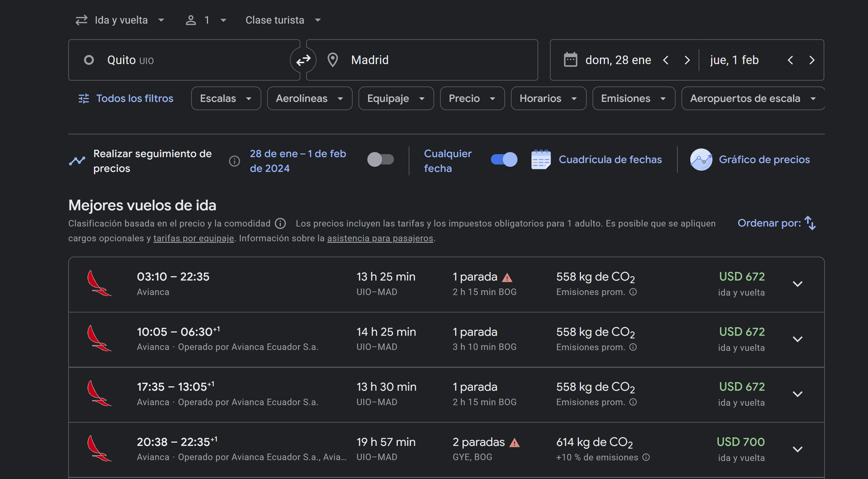The width and height of the screenshot is (868, 479).
Task: Disable the Cualquier fecha tracking toggle
Action: 504,159
